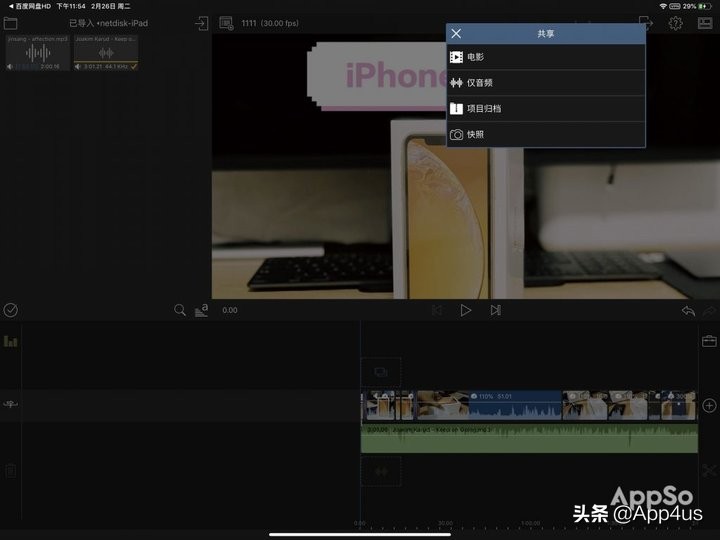Image resolution: width=720 pixels, height=540 pixels.
Task: Toggle the main track link icon
Action: 11,404
